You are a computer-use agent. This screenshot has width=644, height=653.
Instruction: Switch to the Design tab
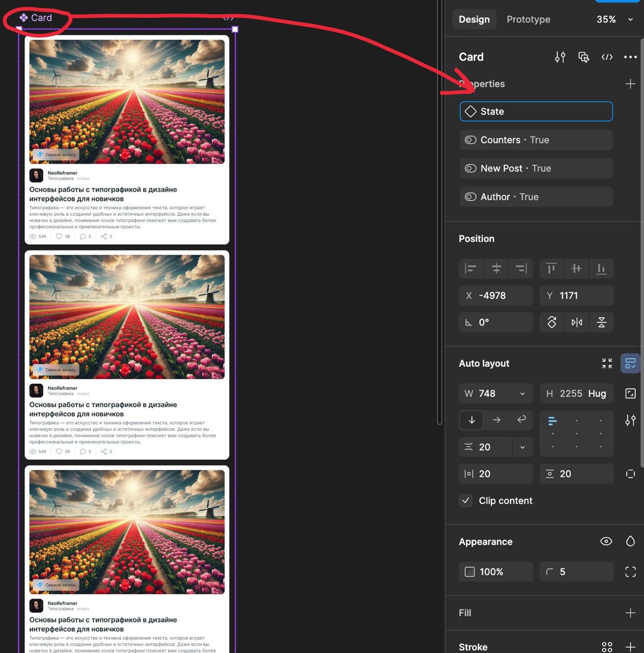474,19
